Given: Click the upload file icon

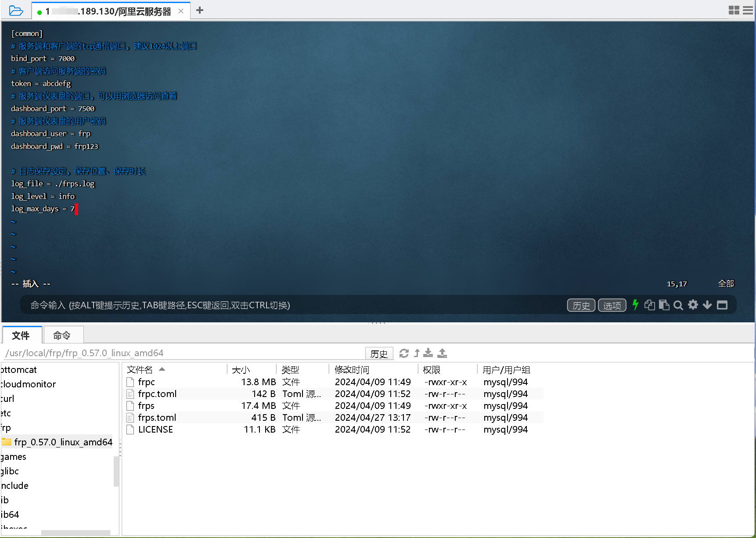Looking at the screenshot, I should [442, 353].
